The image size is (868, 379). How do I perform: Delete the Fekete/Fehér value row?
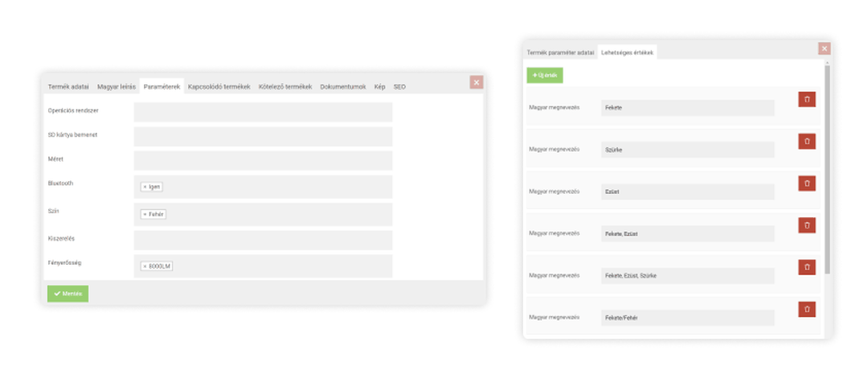pyautogui.click(x=807, y=309)
